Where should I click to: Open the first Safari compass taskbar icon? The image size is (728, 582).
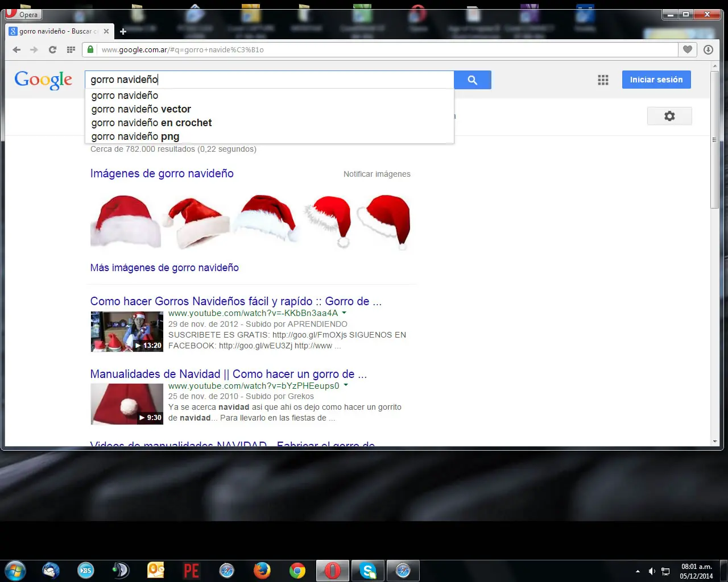[226, 570]
